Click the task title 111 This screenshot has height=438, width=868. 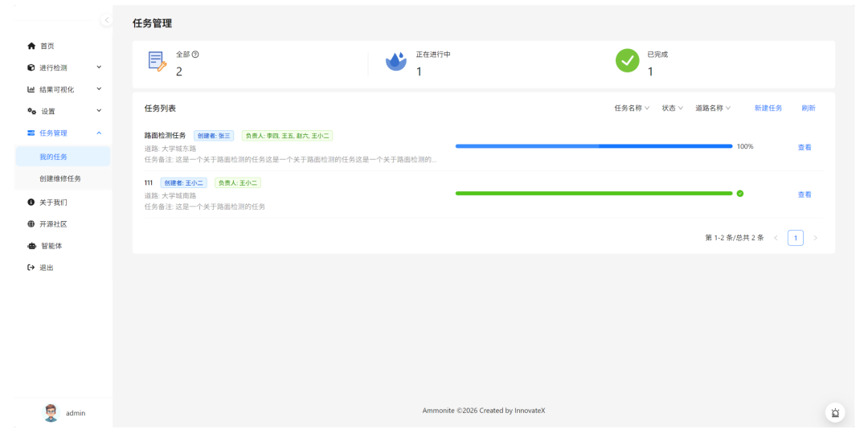tap(149, 182)
